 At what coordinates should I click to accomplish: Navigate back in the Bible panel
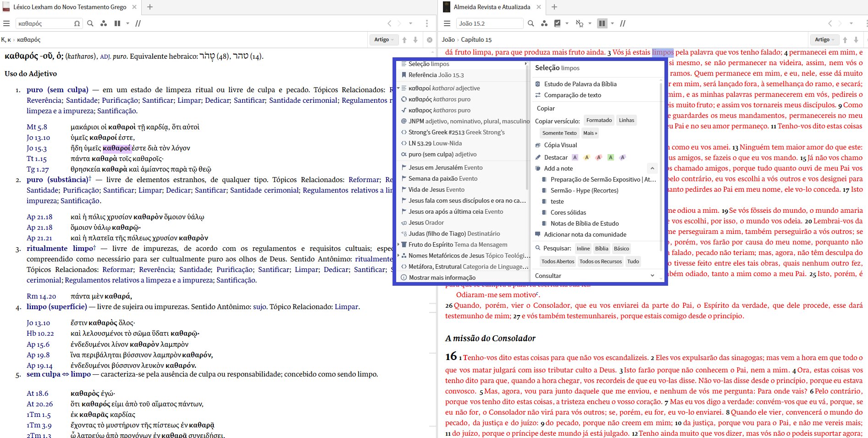tap(830, 23)
